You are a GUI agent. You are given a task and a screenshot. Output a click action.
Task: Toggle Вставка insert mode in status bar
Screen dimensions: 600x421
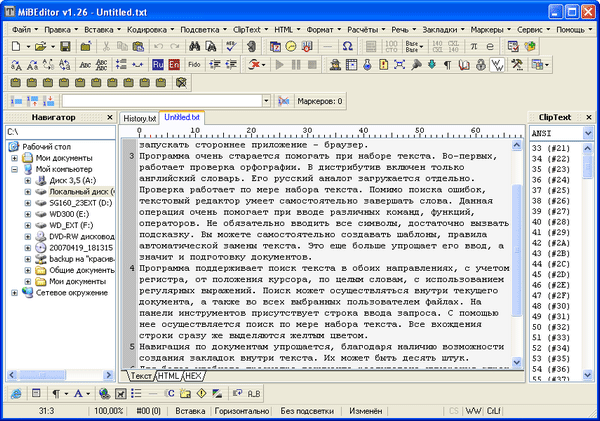click(190, 411)
